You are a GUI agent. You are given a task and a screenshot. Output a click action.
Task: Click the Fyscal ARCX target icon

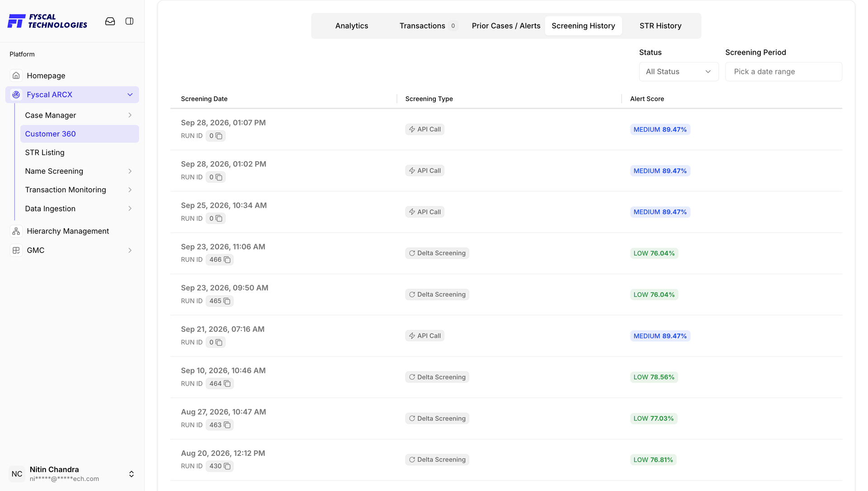pyautogui.click(x=16, y=95)
